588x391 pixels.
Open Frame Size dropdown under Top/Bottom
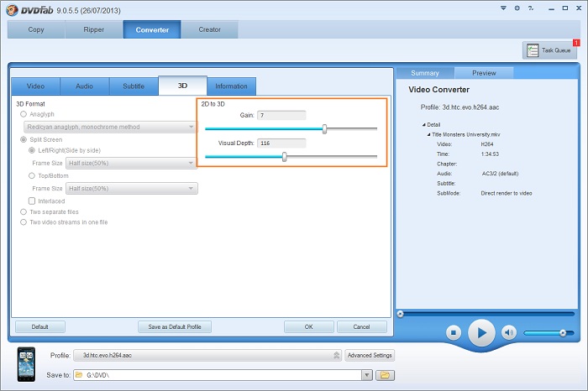(132, 189)
